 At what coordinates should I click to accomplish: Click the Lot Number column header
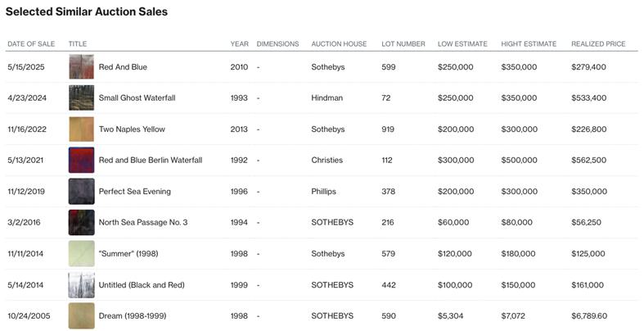click(403, 44)
